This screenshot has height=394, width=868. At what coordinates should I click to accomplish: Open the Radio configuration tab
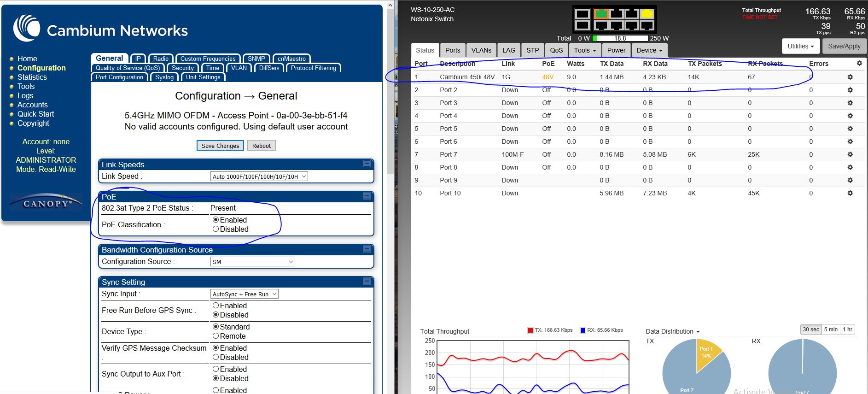click(161, 59)
